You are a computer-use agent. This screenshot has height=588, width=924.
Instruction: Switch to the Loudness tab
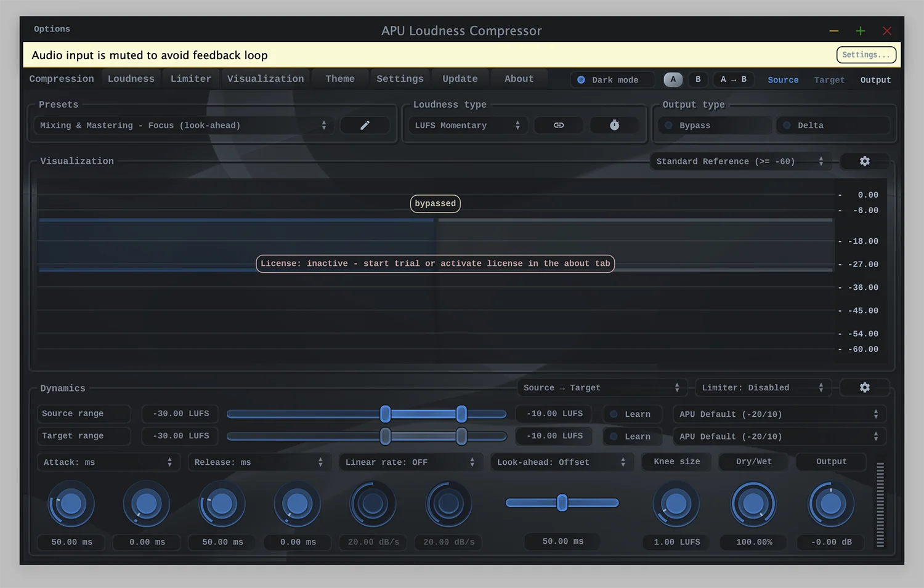click(x=131, y=79)
